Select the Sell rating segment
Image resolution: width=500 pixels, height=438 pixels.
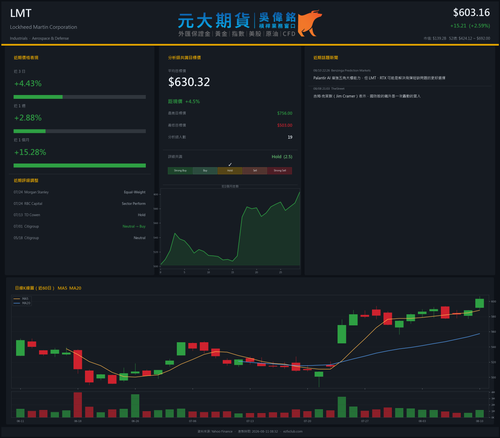coord(255,171)
